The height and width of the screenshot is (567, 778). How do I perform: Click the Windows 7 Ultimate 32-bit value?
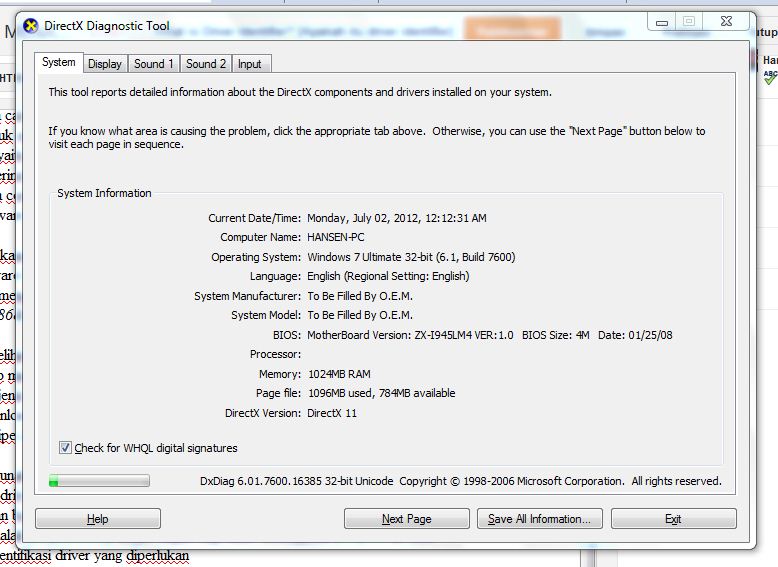(411, 257)
